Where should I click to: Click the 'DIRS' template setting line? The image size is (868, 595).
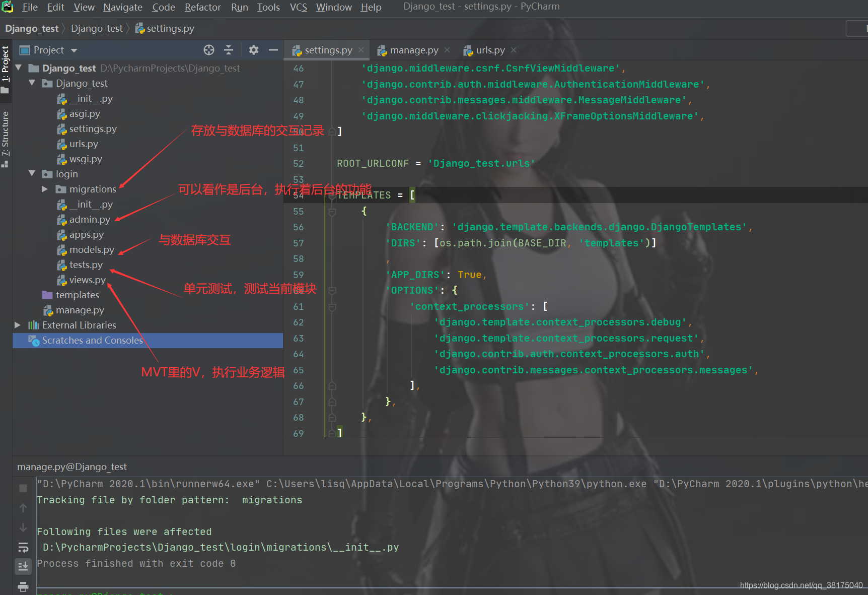pyautogui.click(x=521, y=243)
